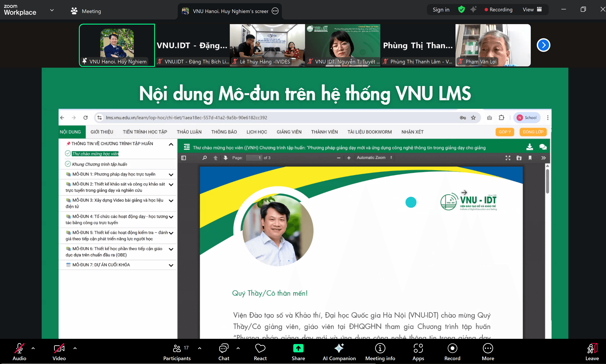Open the Apps panel
The width and height of the screenshot is (606, 364).
418,352
